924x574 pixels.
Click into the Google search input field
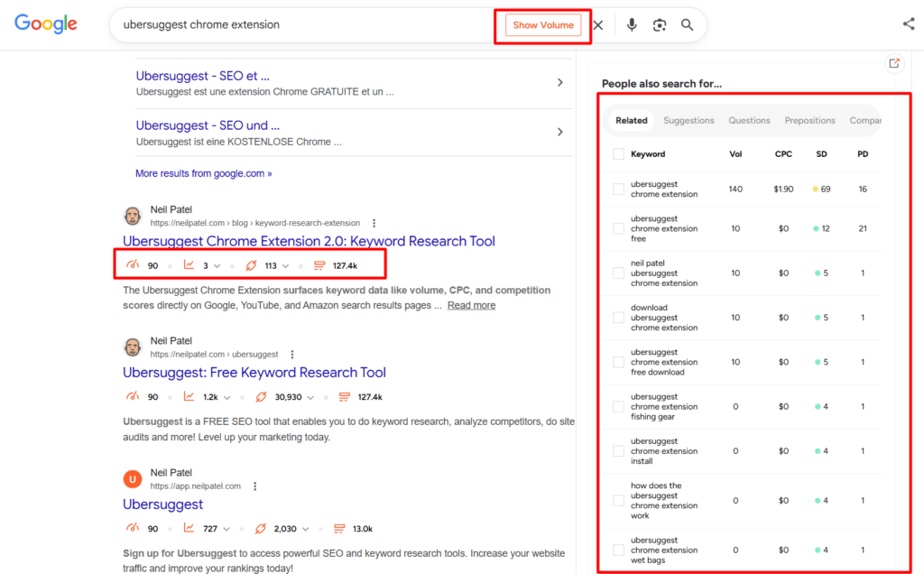point(307,24)
